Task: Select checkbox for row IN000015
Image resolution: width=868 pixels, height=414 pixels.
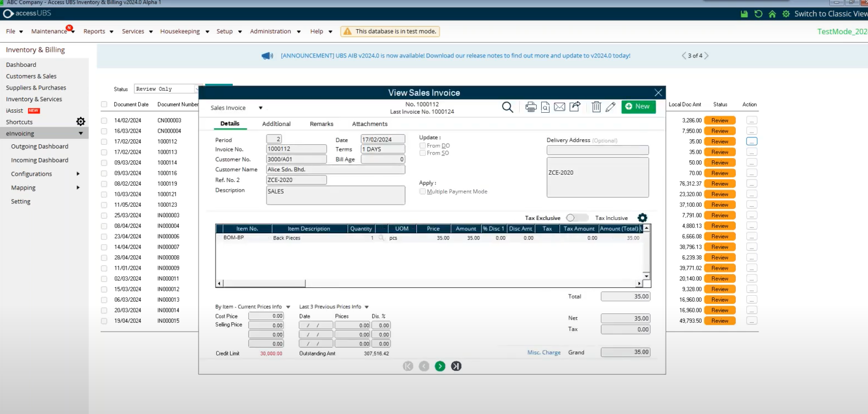Action: pyautogui.click(x=104, y=321)
